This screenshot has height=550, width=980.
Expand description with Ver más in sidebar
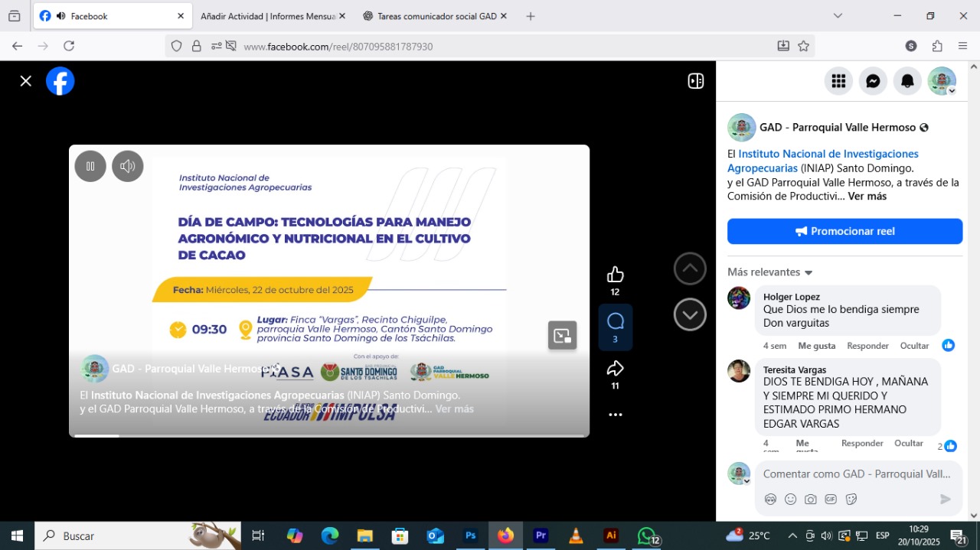click(x=867, y=196)
